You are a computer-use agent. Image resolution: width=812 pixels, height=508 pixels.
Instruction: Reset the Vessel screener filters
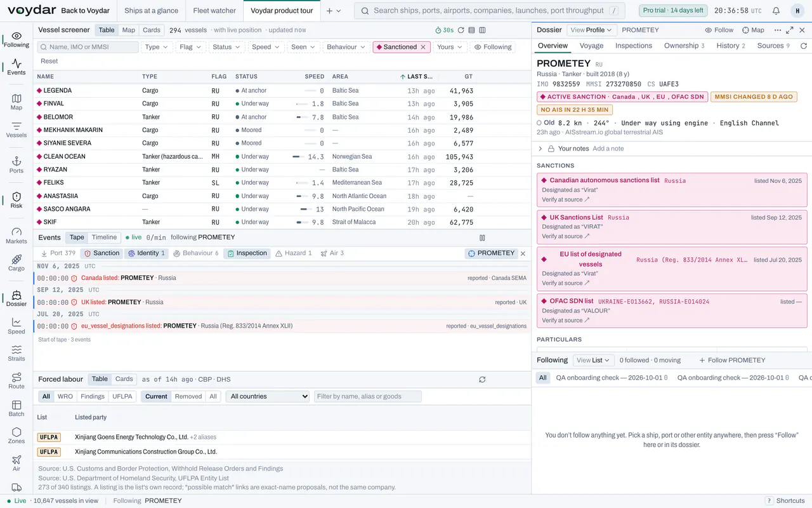49,61
